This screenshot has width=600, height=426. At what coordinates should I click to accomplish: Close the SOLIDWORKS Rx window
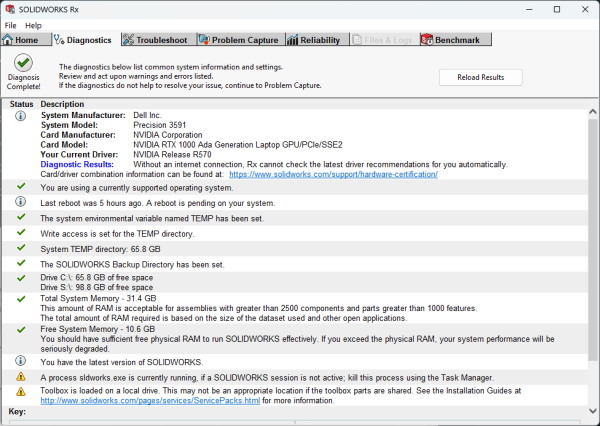pos(585,9)
